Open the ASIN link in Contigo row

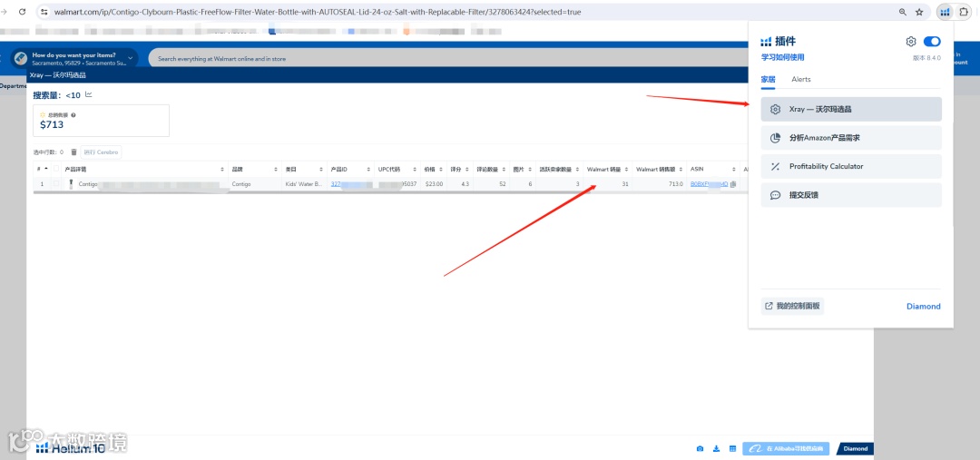(710, 184)
